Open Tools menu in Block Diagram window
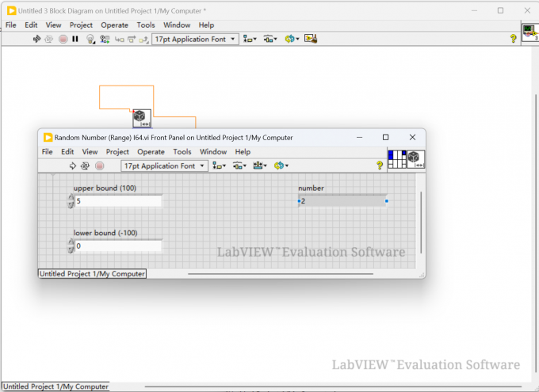539x392 pixels. (146, 25)
